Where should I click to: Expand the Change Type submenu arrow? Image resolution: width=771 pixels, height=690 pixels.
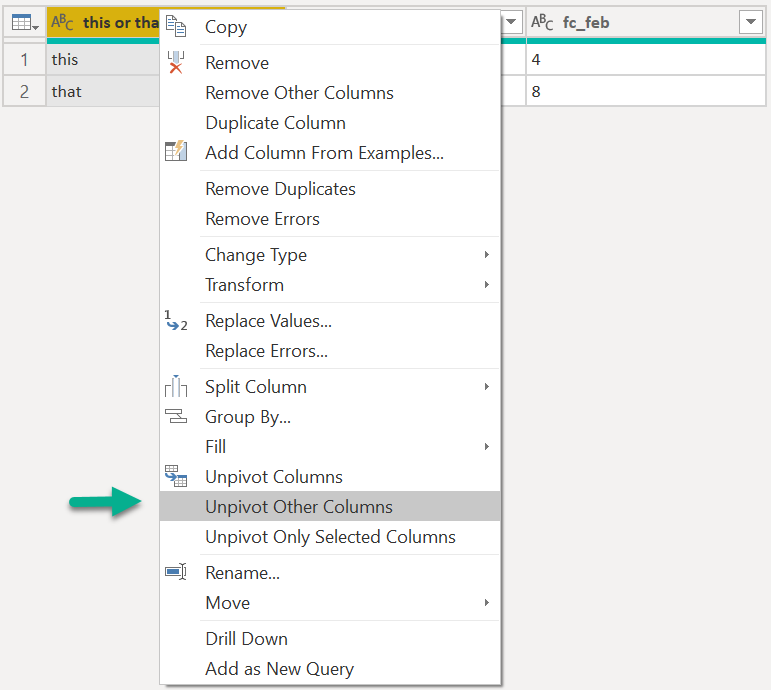tap(486, 255)
